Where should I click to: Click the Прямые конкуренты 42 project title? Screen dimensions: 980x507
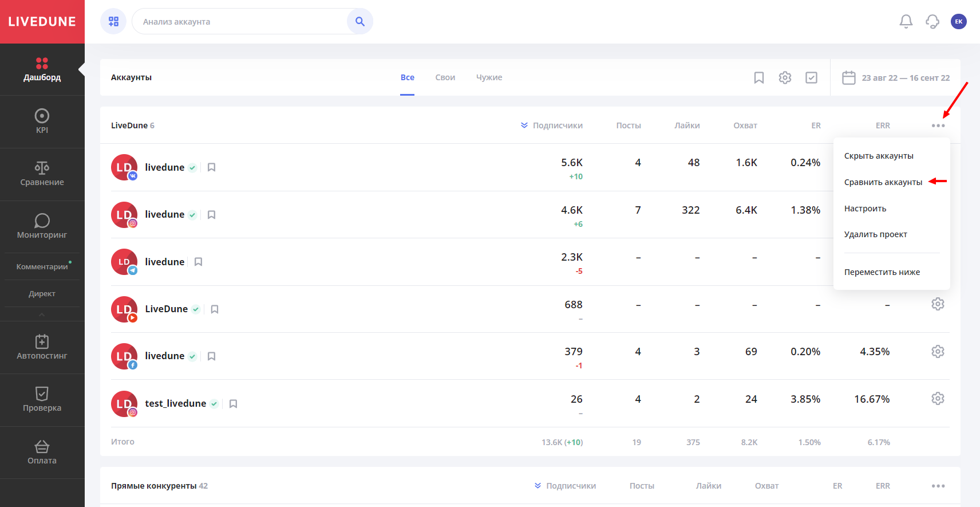[x=160, y=486]
